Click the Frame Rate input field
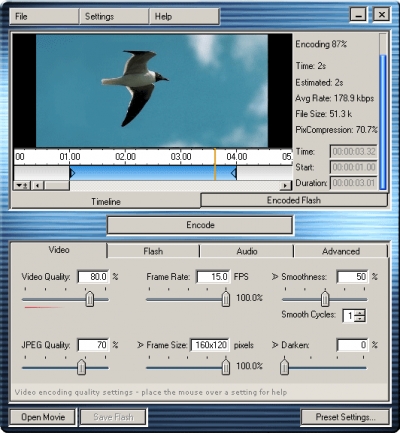400x434 pixels. [213, 277]
